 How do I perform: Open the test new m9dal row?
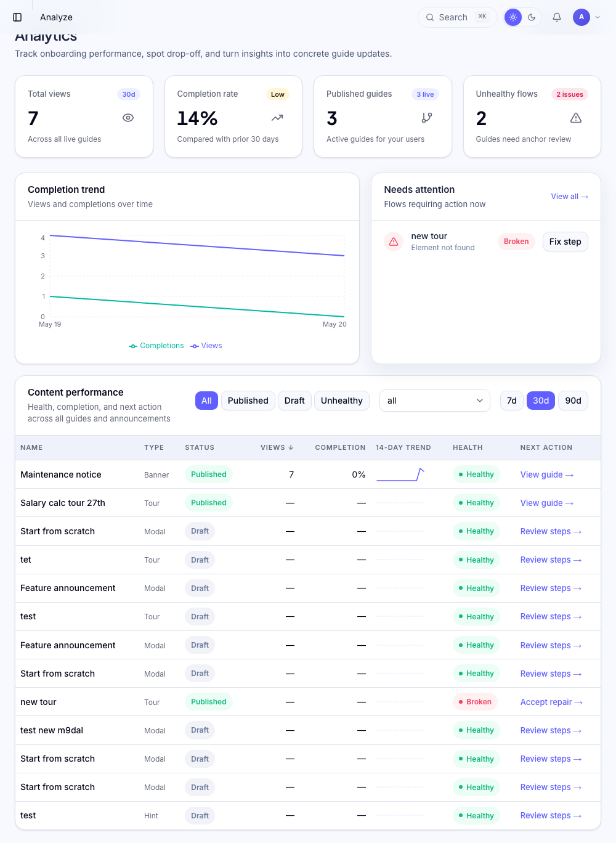click(308, 730)
